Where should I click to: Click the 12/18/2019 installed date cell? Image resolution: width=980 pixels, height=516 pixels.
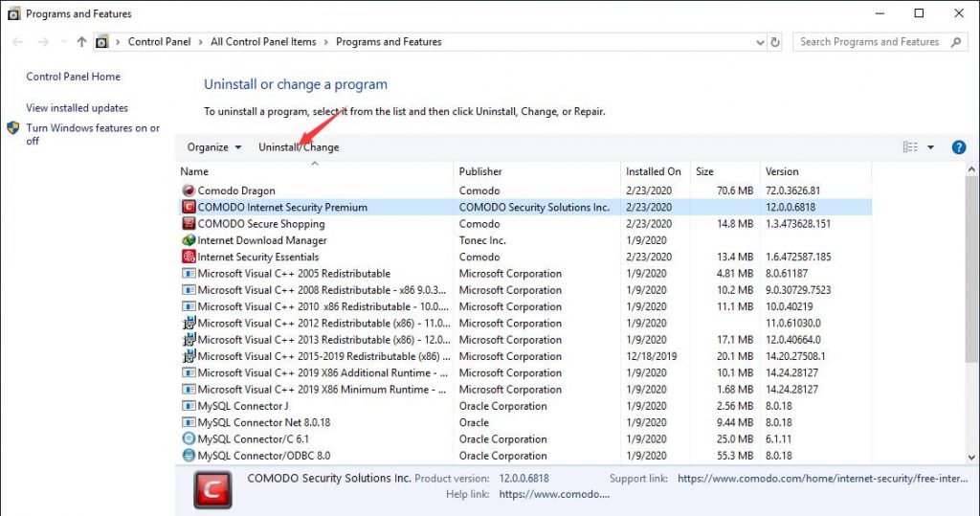tap(651, 356)
